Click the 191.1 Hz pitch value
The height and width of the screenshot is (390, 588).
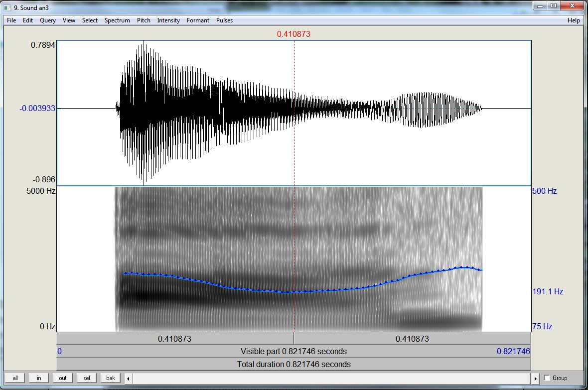coord(548,291)
